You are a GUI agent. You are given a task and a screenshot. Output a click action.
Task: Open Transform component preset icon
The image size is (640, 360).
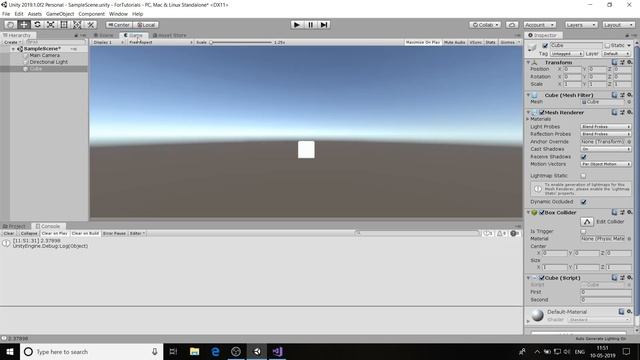(622, 62)
